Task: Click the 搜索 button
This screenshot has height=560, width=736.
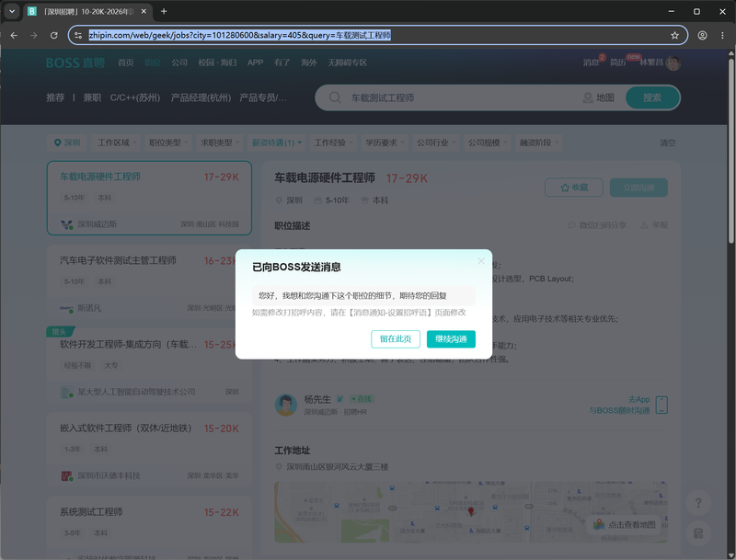Action: (x=652, y=97)
